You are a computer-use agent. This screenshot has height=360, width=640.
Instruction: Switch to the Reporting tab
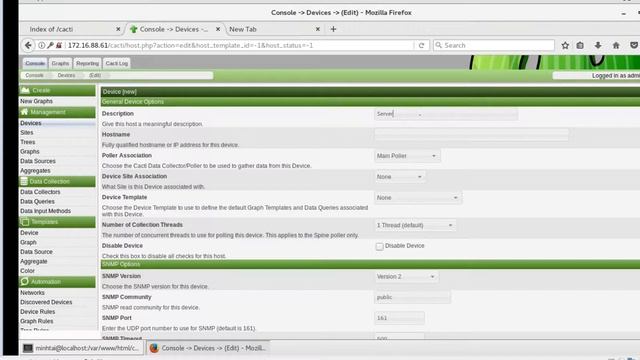[87, 63]
